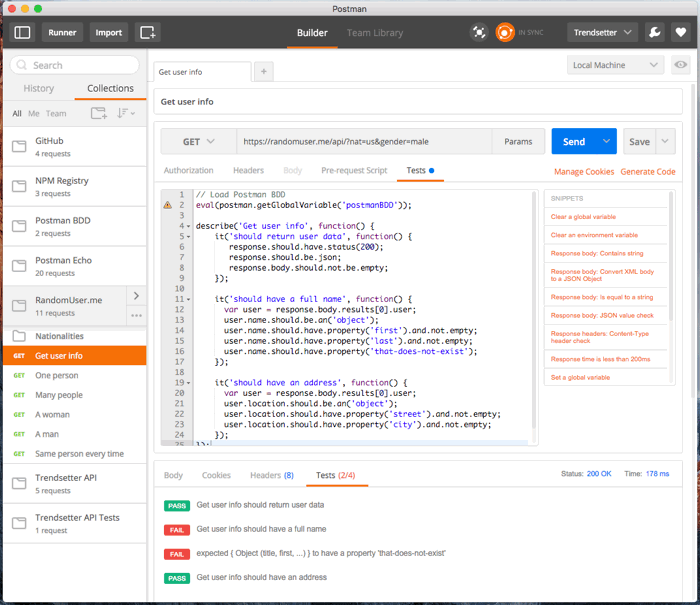Toggle the sidebar panel icon
700x605 pixels.
pos(22,33)
